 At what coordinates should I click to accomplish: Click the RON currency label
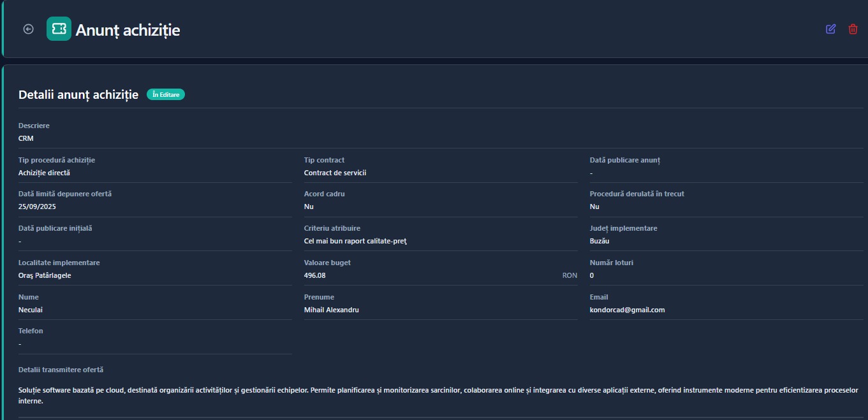pos(570,275)
